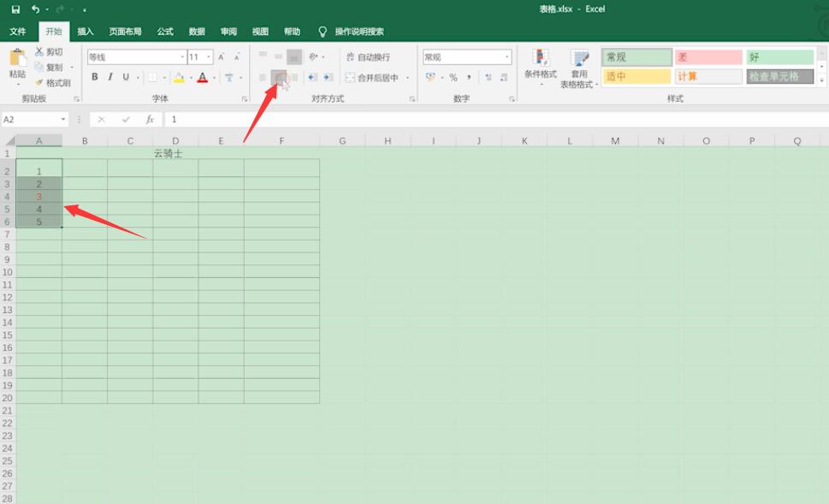Screen dimensions: 829x504
Task: Toggle Underline formatting
Action: [126, 77]
